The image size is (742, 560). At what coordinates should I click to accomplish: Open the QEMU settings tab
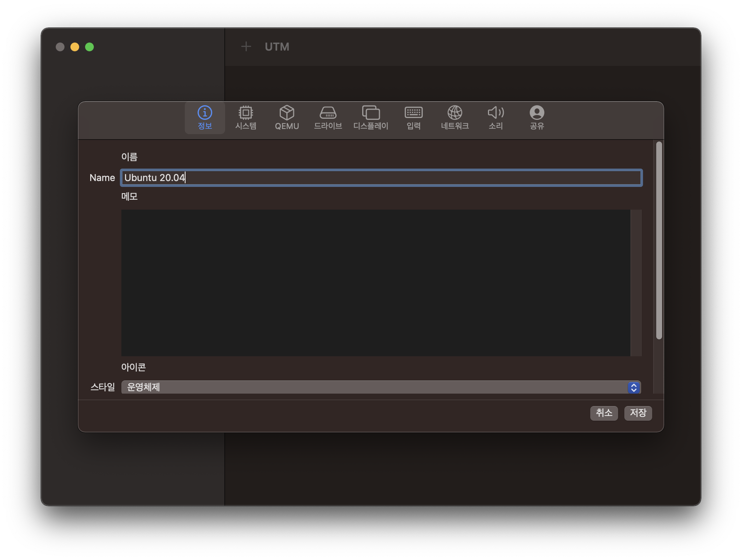click(x=287, y=117)
